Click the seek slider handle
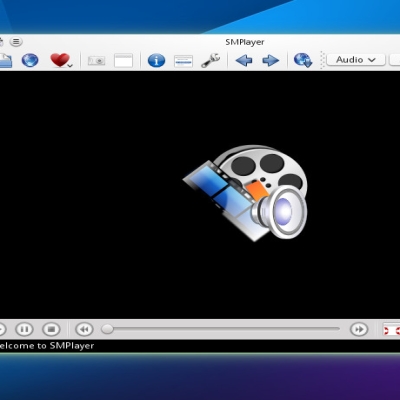This screenshot has height=400, width=400. 107,329
